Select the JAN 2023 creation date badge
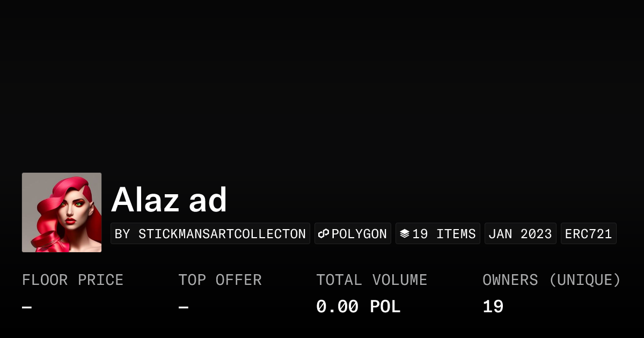Image resolution: width=644 pixels, height=338 pixels. pyautogui.click(x=520, y=234)
